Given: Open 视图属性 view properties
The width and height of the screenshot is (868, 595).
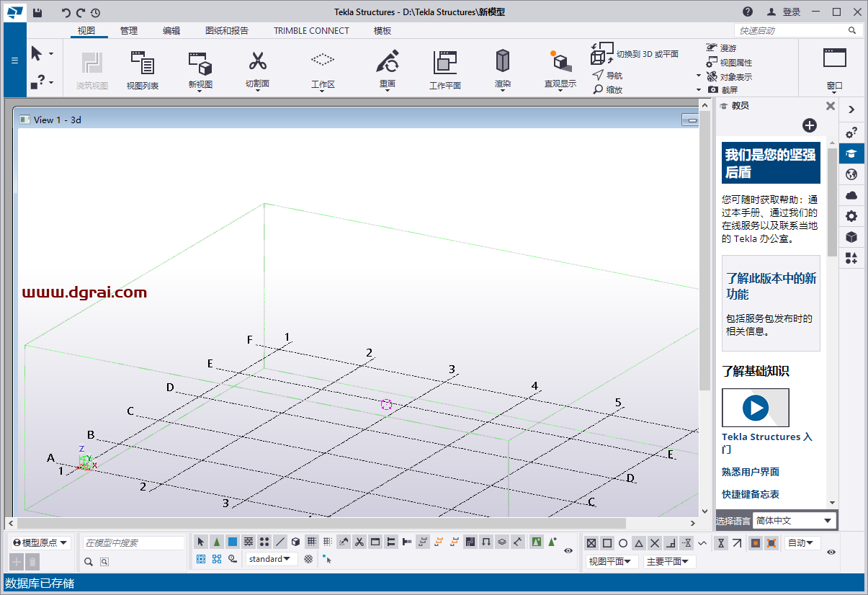Looking at the screenshot, I should tap(729, 63).
